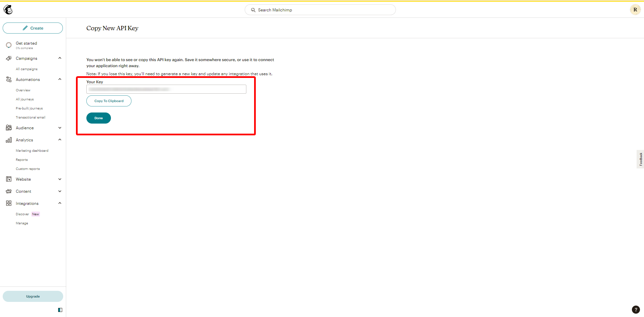Toggle the sidebar collapse icon
The height and width of the screenshot is (317, 644).
tap(60, 310)
